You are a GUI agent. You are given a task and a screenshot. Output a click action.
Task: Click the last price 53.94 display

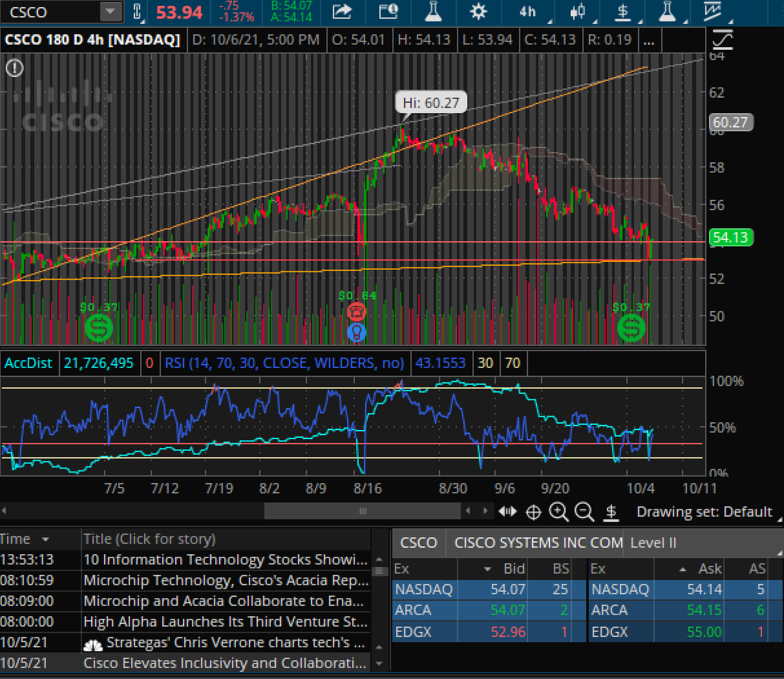179,12
